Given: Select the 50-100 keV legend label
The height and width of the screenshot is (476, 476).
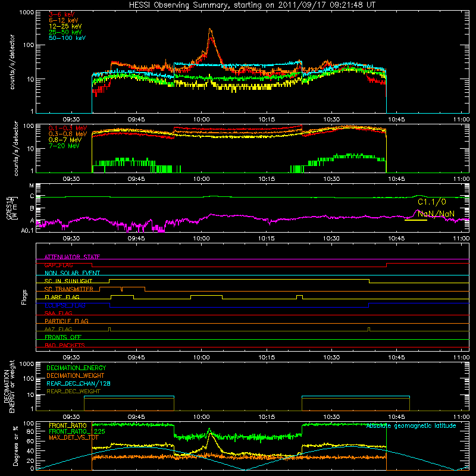Looking at the screenshot, I should 67,38.
